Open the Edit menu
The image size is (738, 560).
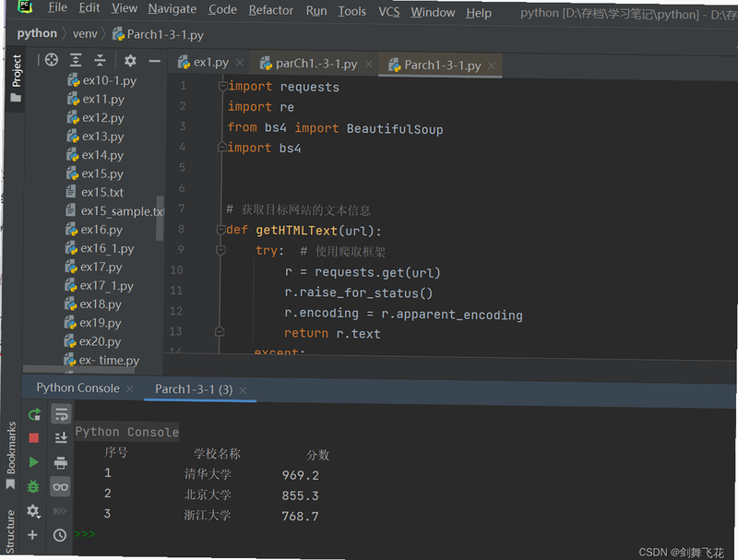click(x=89, y=8)
